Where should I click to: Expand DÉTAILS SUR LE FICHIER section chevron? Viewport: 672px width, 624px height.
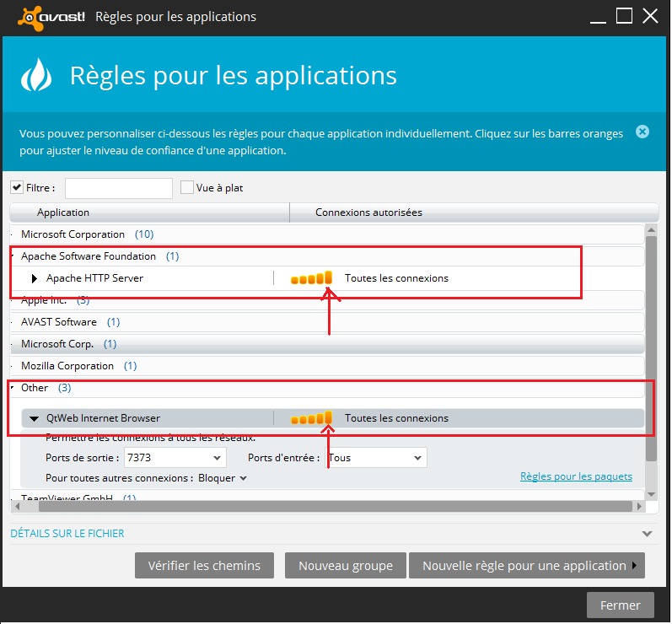[x=647, y=534]
